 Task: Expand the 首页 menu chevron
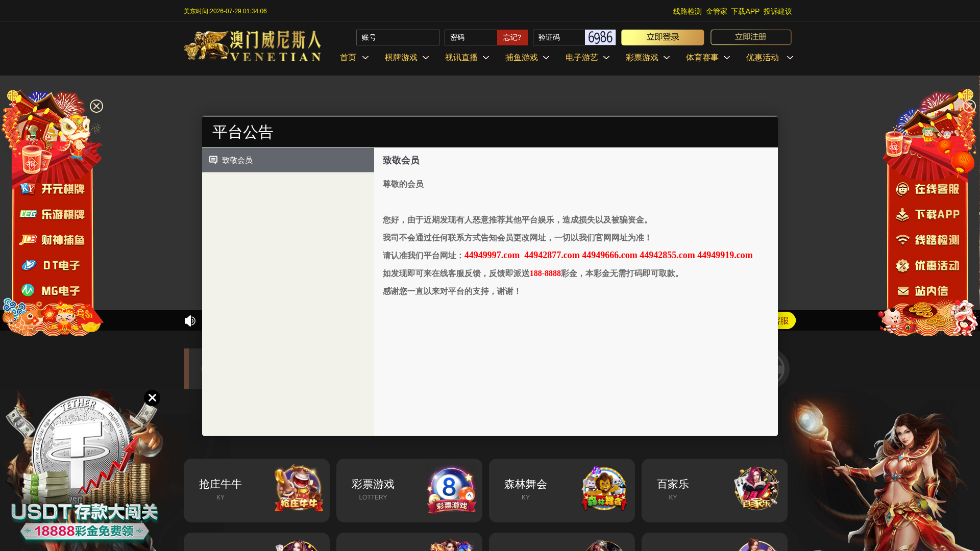pos(365,58)
